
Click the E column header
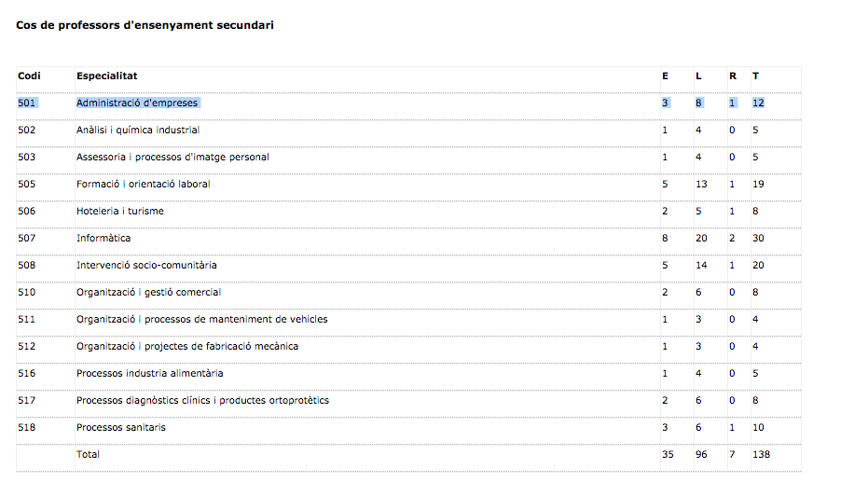665,76
